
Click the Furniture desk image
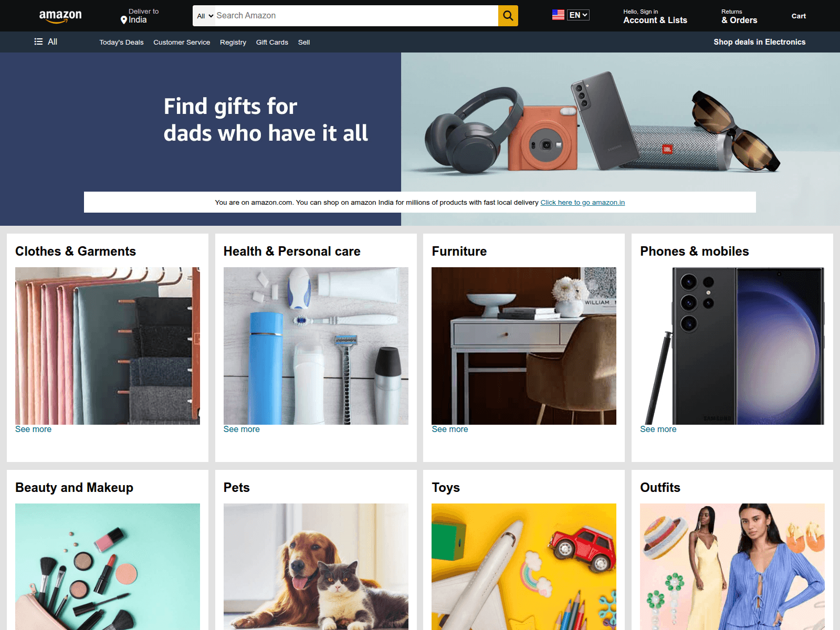pyautogui.click(x=524, y=346)
